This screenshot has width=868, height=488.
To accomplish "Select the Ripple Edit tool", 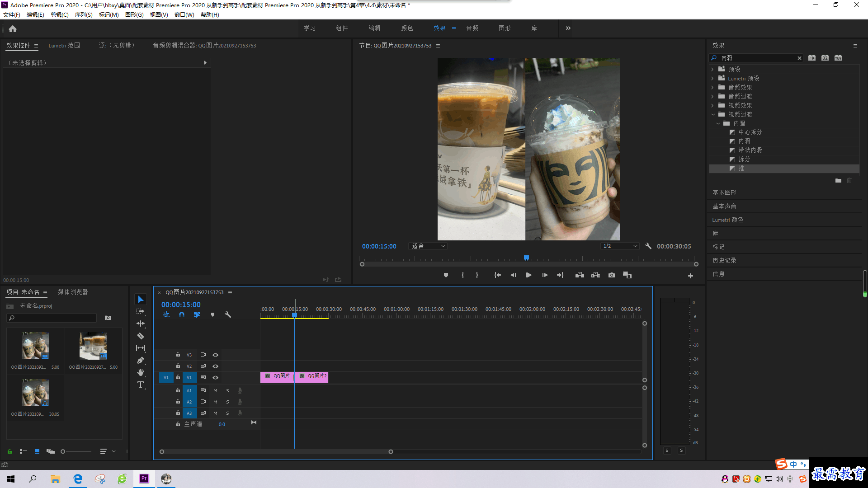I will (x=141, y=324).
